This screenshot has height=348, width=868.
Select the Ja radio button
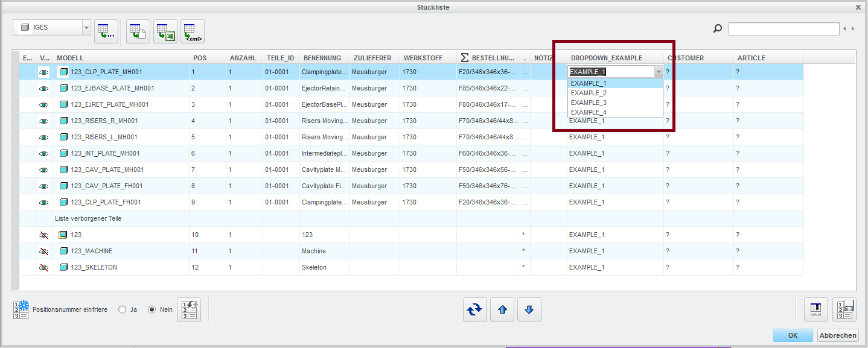[122, 309]
